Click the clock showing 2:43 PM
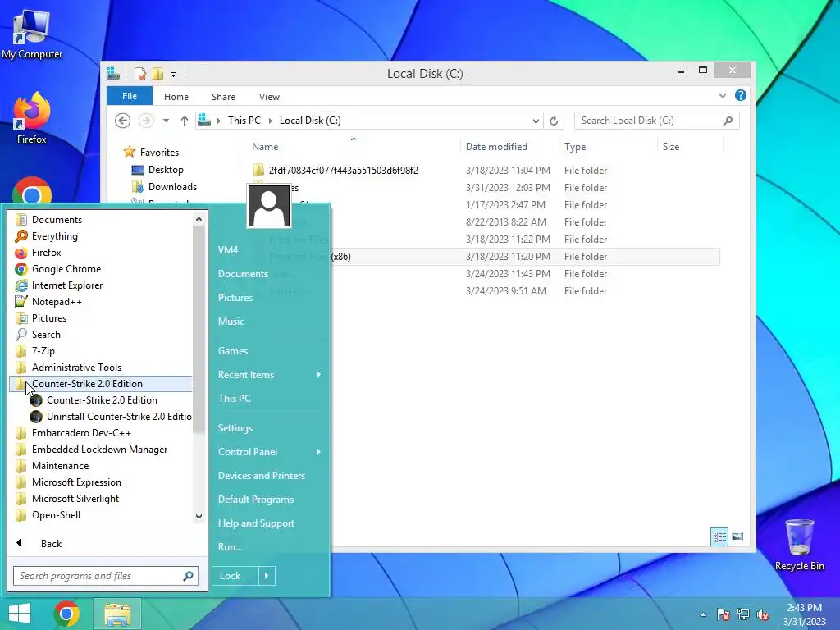 [804, 614]
